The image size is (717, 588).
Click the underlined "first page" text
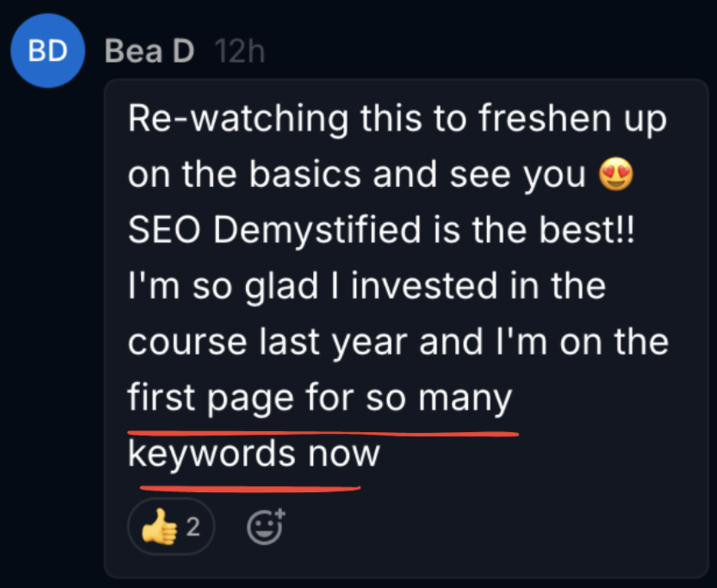[x=210, y=399]
